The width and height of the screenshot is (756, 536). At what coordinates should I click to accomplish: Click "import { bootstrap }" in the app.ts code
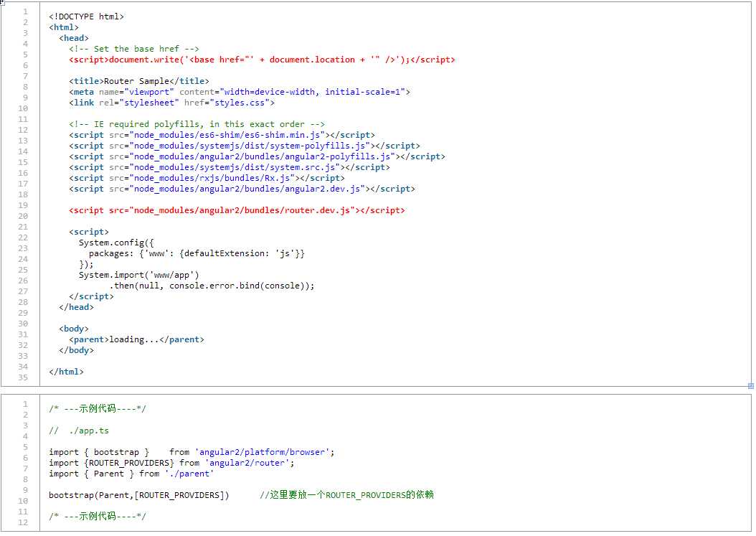[x=99, y=452]
